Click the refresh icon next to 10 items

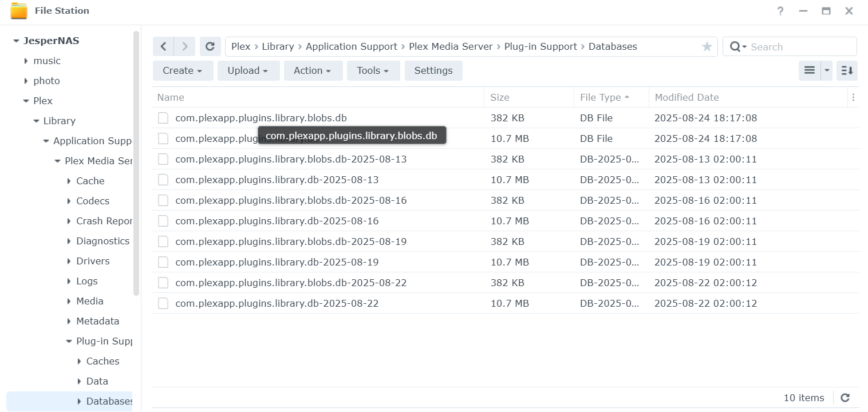pyautogui.click(x=845, y=398)
